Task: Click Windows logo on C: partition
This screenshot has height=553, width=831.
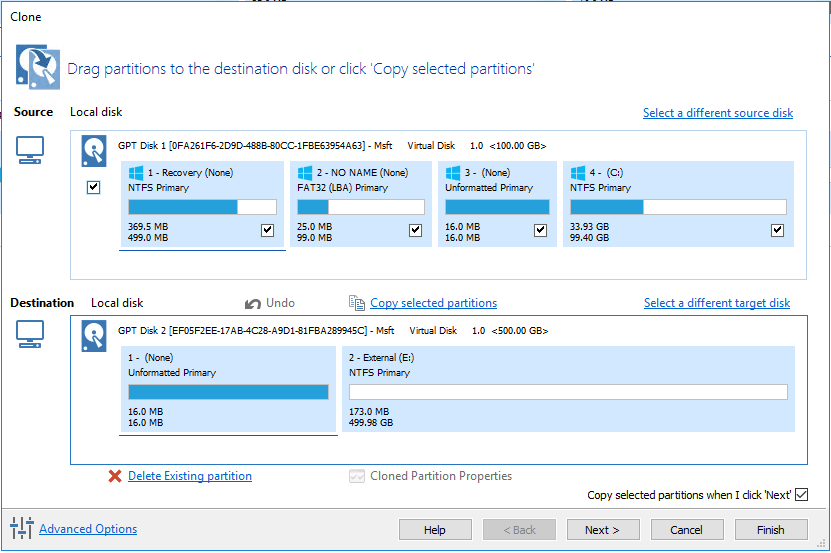Action: pyautogui.click(x=577, y=173)
